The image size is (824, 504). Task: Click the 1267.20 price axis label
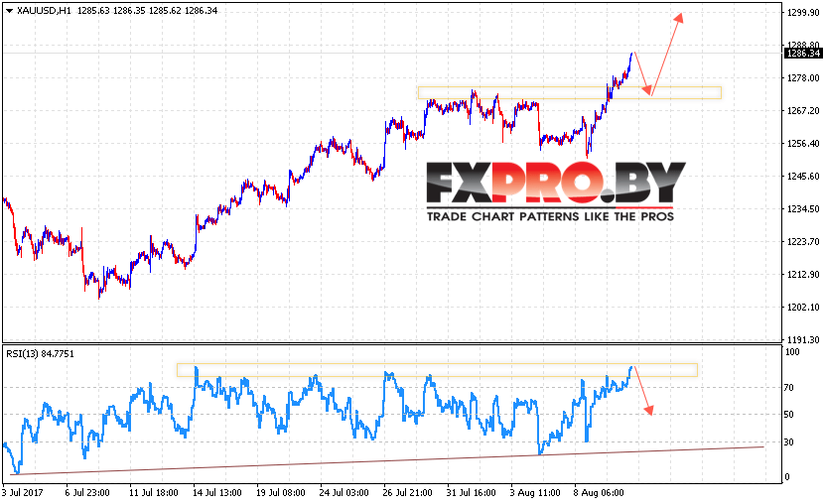click(803, 111)
